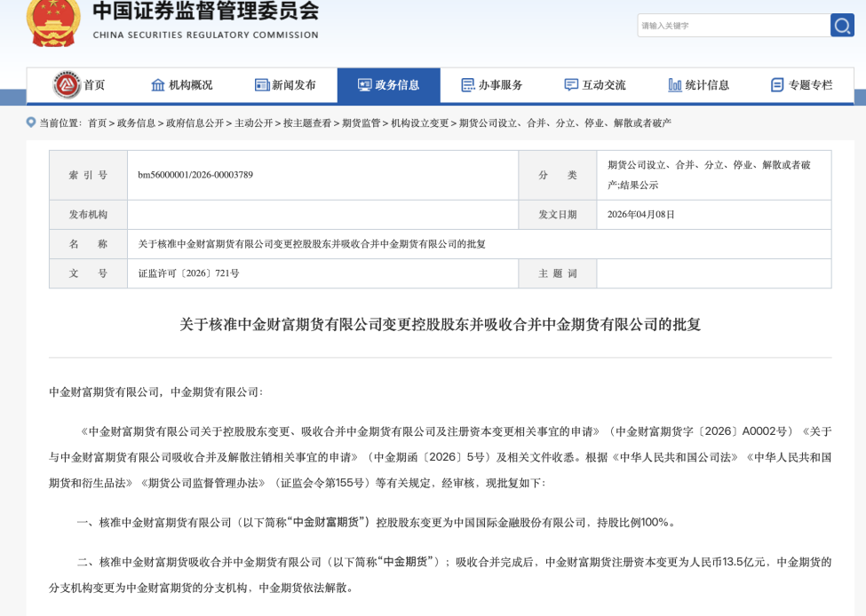Click the document icon for 专题专栏
The height and width of the screenshot is (616, 866).
[777, 85]
